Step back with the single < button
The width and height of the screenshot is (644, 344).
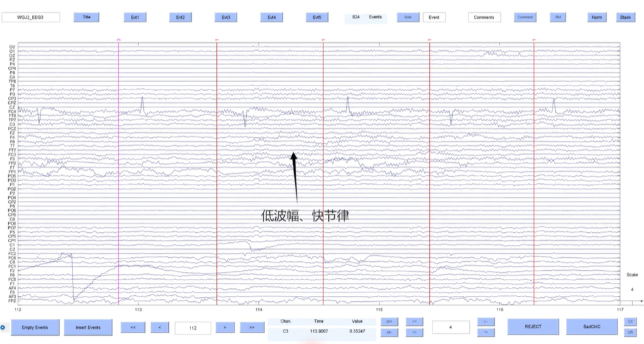pos(159,328)
